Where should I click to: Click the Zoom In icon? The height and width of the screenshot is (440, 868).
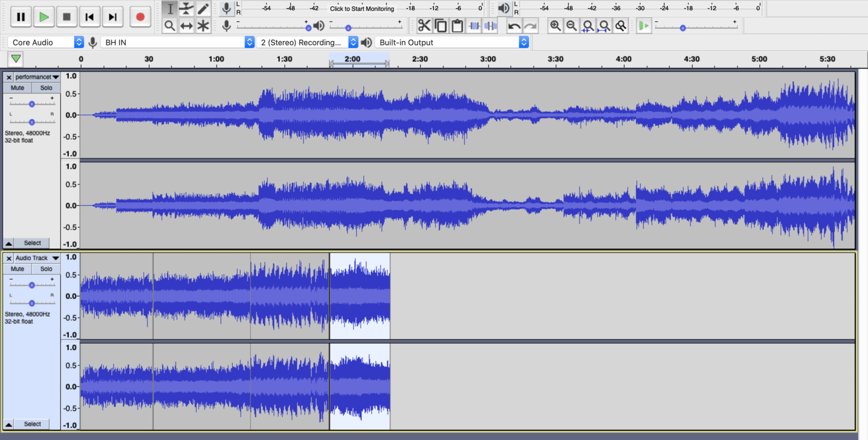(555, 25)
